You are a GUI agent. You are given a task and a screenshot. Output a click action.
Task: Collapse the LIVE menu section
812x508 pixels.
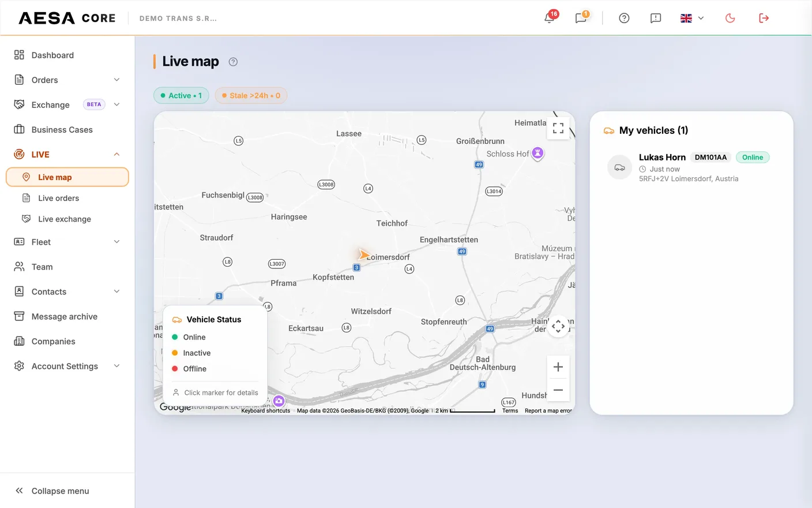pos(116,154)
